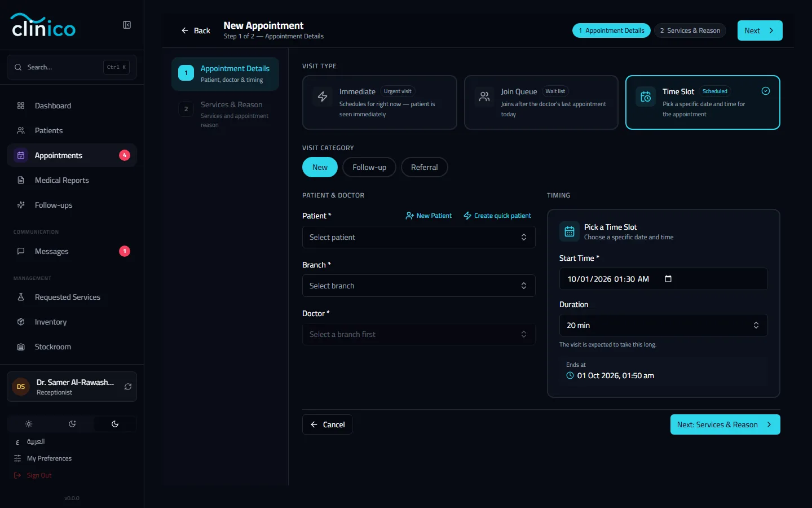The height and width of the screenshot is (508, 812).
Task: Cancel the new appointment
Action: (328, 424)
